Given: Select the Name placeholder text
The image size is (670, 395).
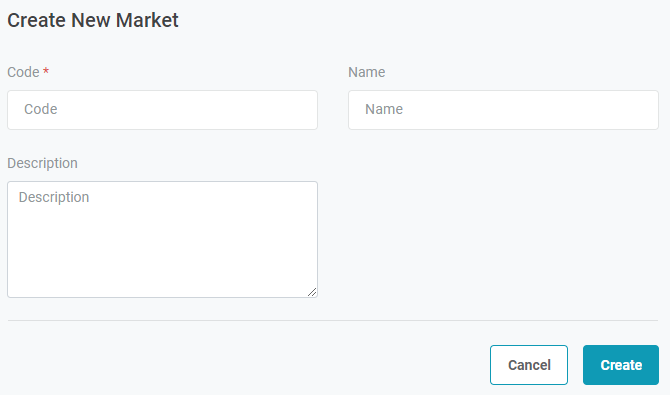Looking at the screenshot, I should [x=384, y=109].
